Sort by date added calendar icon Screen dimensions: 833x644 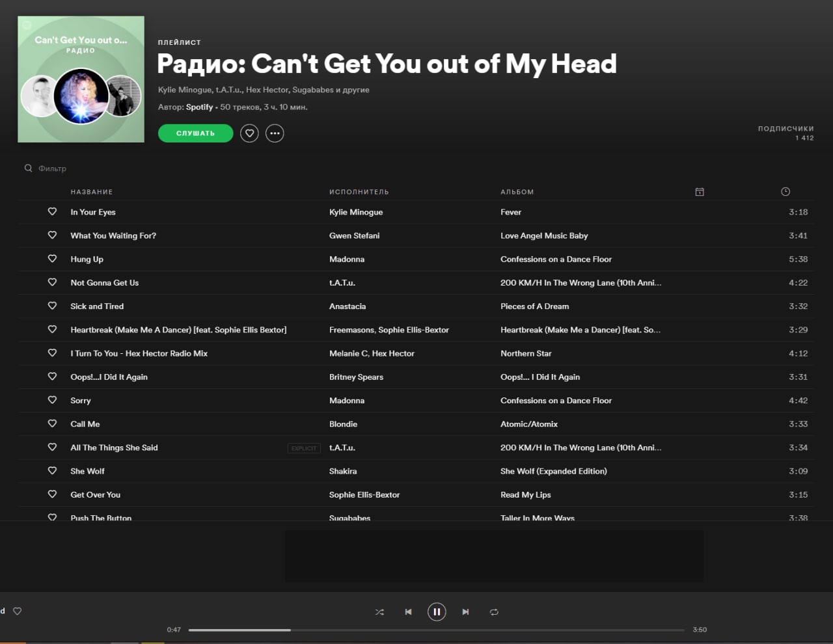(700, 192)
